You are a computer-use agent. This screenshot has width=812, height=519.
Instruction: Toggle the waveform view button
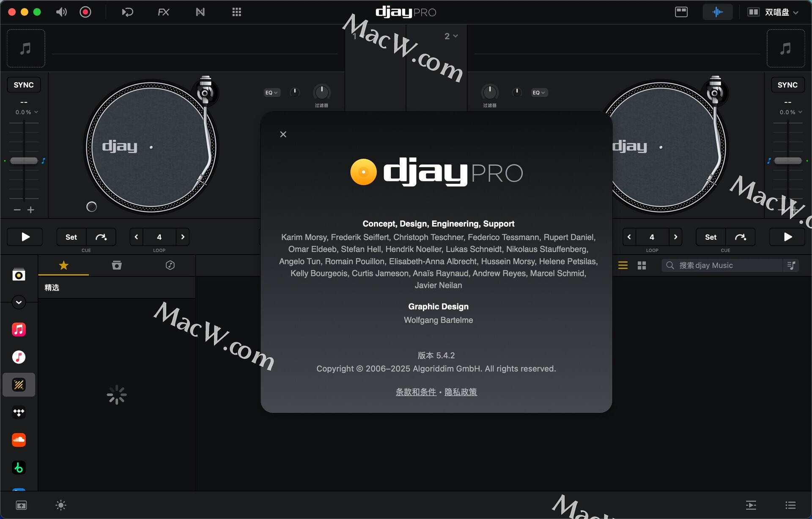[717, 12]
